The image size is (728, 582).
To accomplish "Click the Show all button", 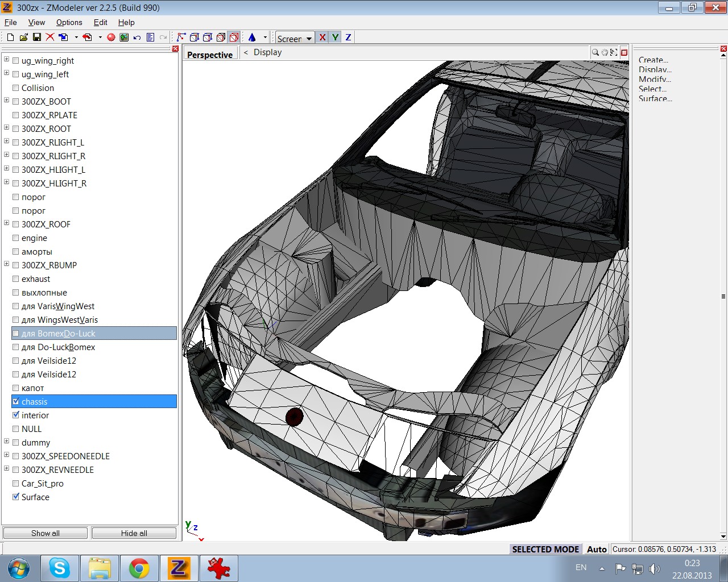I will click(45, 533).
